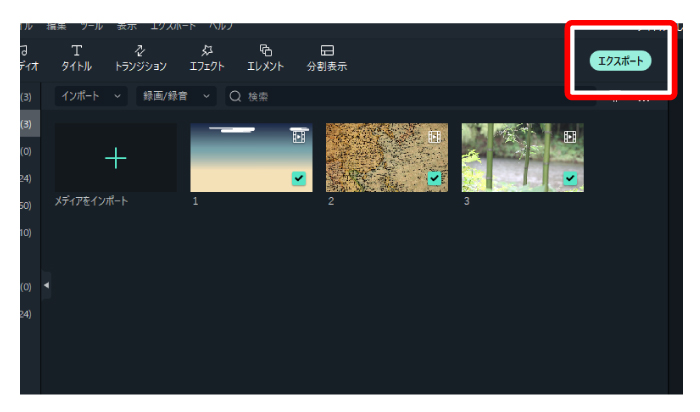Toggle the checkmark on clip 1
The height and width of the screenshot is (412, 700).
coord(299,178)
